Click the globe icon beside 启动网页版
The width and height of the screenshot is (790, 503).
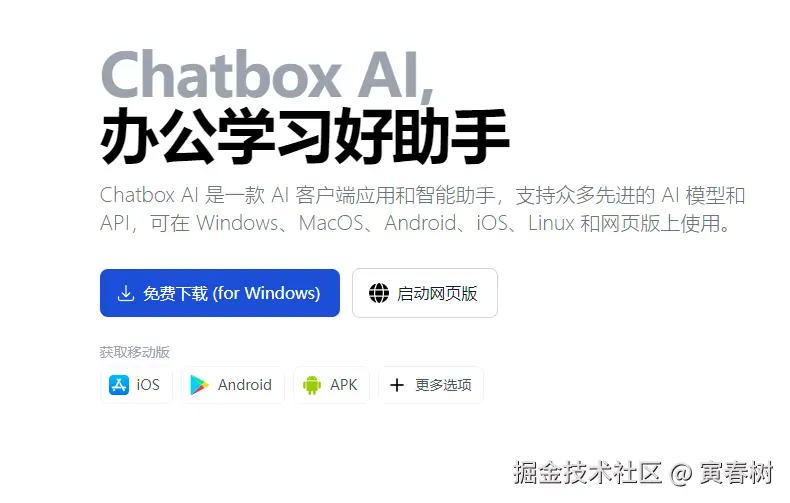[x=379, y=293]
